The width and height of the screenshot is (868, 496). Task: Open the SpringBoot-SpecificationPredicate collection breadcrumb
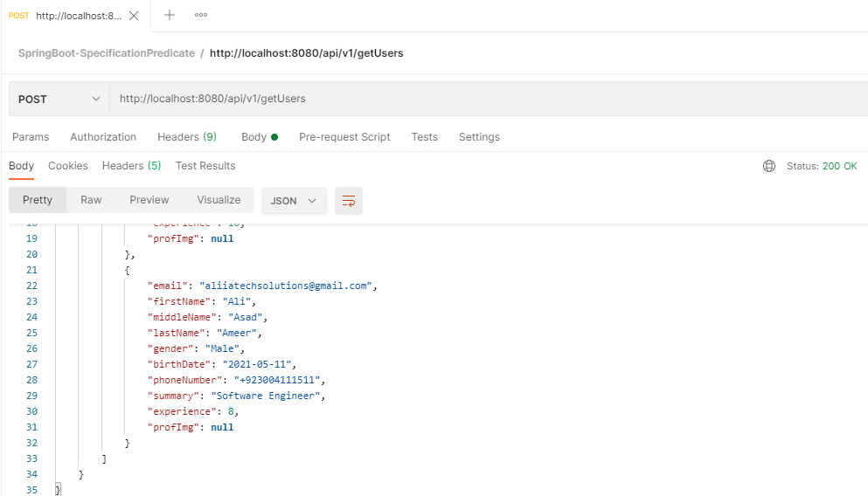pyautogui.click(x=107, y=53)
